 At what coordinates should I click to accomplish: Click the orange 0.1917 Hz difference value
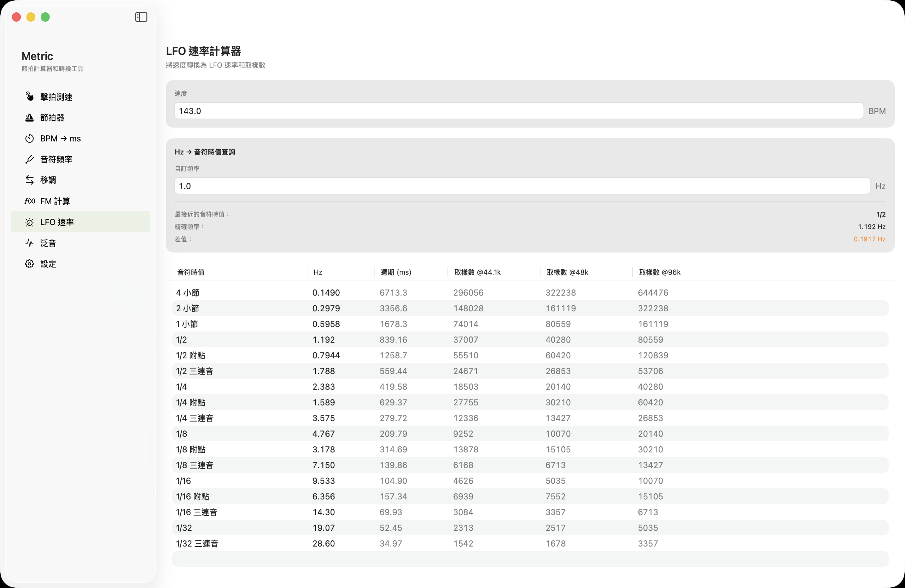(870, 239)
